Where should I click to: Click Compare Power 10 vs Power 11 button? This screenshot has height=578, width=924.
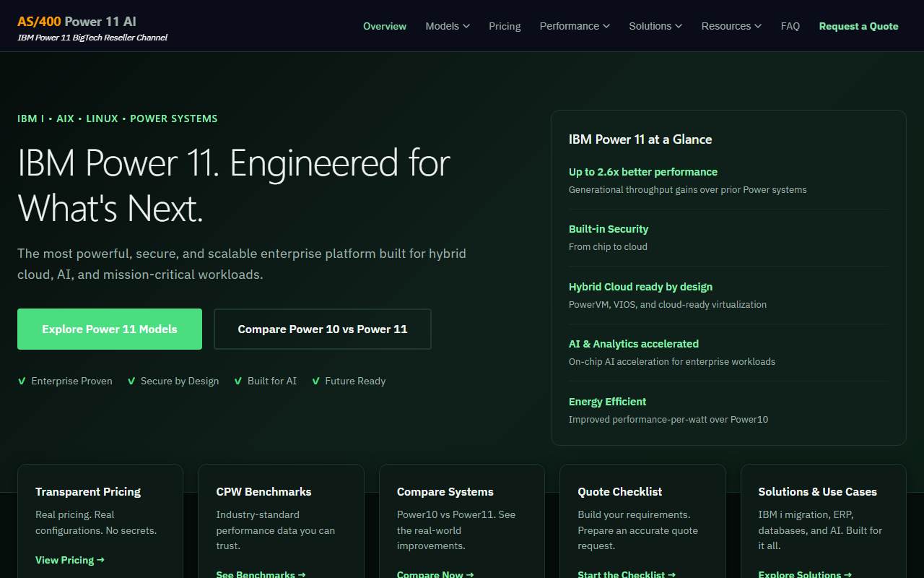(323, 329)
